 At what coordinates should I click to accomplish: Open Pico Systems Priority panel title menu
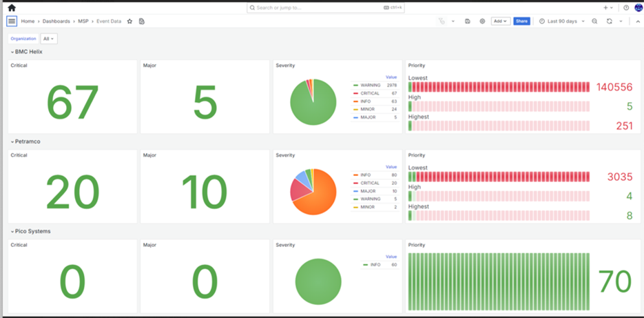(x=417, y=245)
